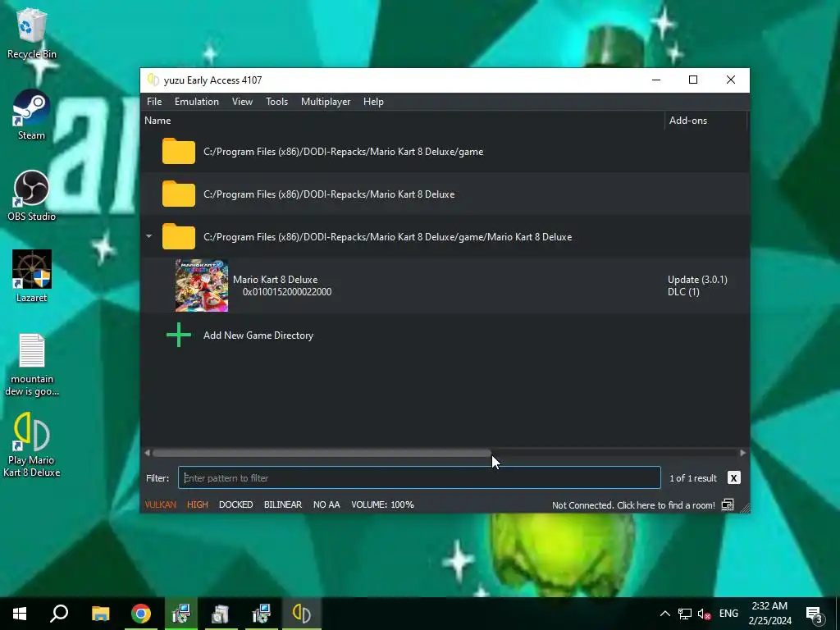Click the horizontal scrollbar left arrow

148,453
